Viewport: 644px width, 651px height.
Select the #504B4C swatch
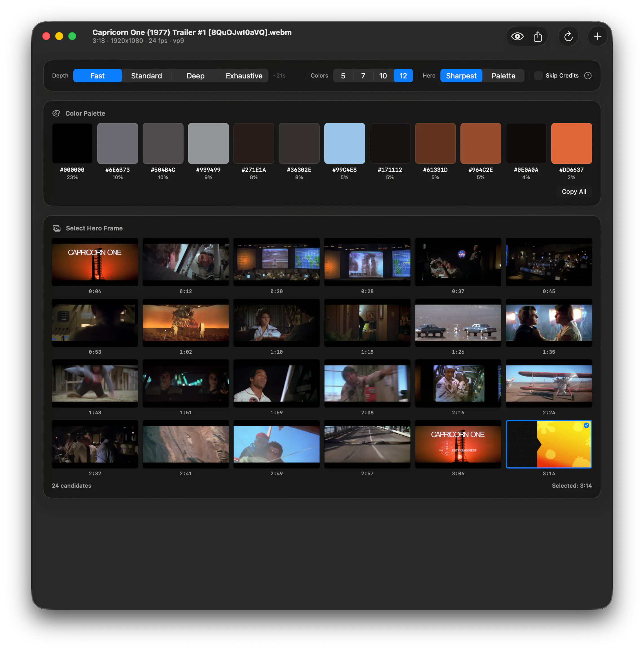pos(163,143)
